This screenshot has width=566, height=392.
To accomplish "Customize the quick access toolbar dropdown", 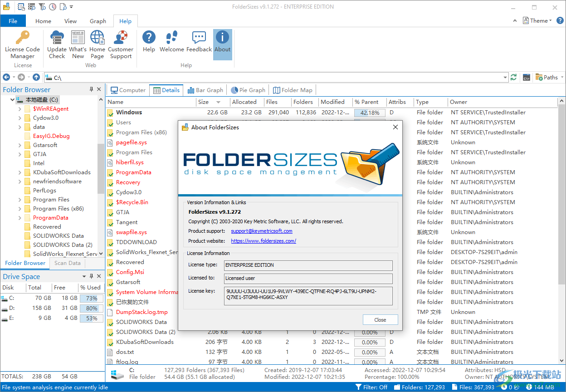I will tap(72, 7).
